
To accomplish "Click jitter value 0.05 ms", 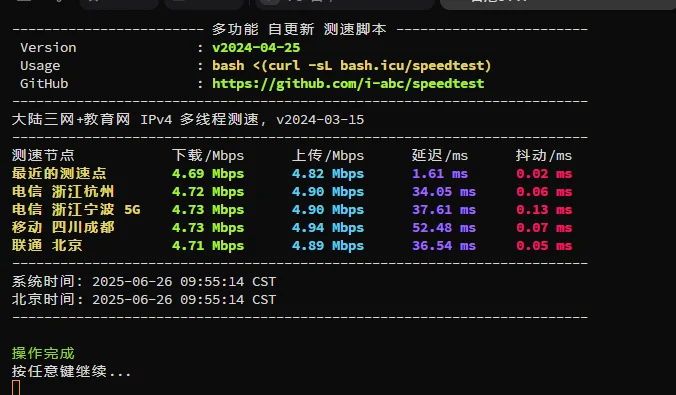I will coord(544,246).
